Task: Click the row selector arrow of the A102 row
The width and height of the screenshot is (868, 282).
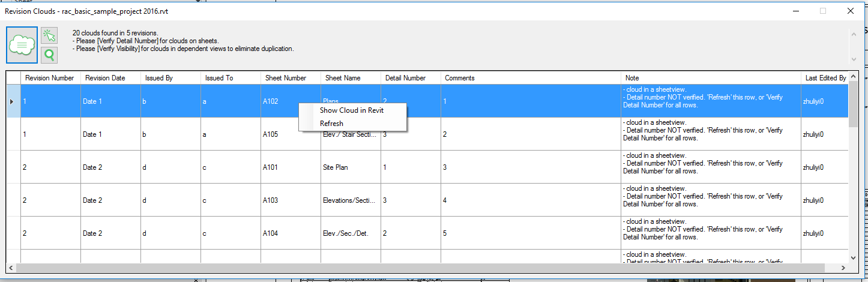Action: 13,101
